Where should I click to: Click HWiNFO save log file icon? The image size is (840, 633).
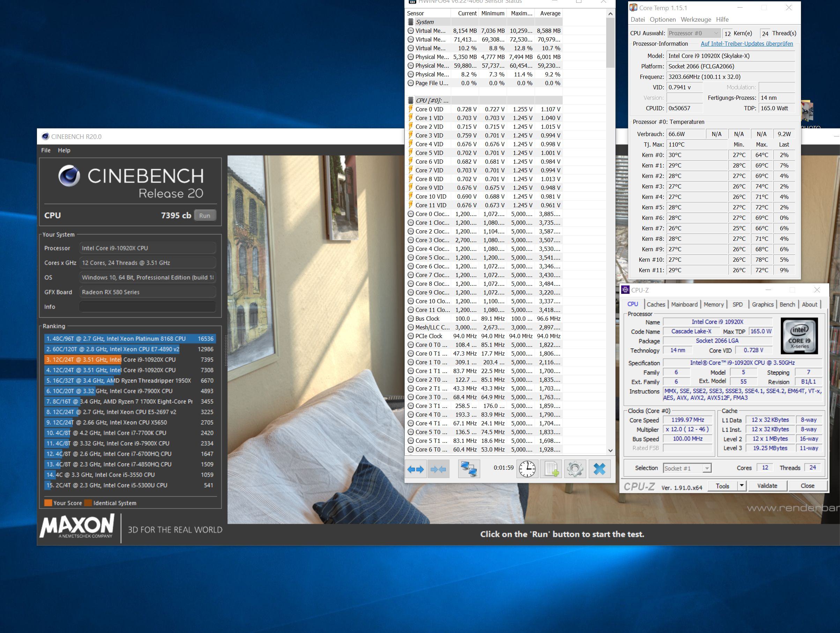pyautogui.click(x=551, y=469)
